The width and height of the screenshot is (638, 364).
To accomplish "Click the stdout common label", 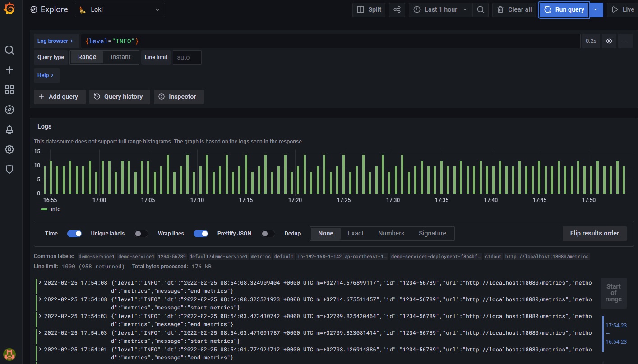I will coord(493,256).
